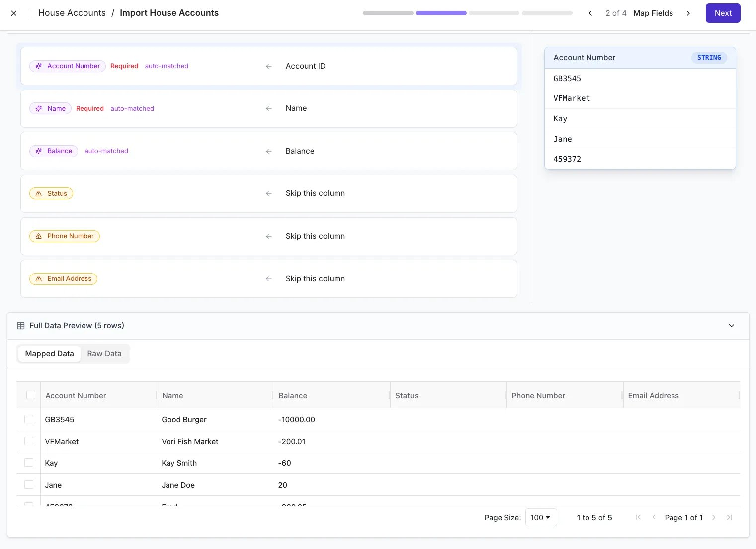
Task: Close the import wizard with X icon
Action: point(14,13)
